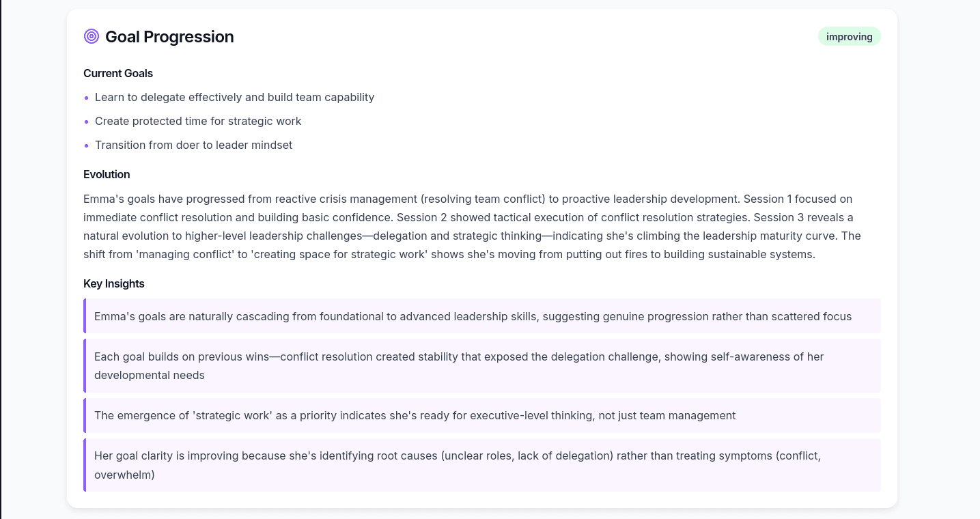Viewport: 980px width, 519px height.
Task: Click the "Evolution" section heading
Action: 107,174
